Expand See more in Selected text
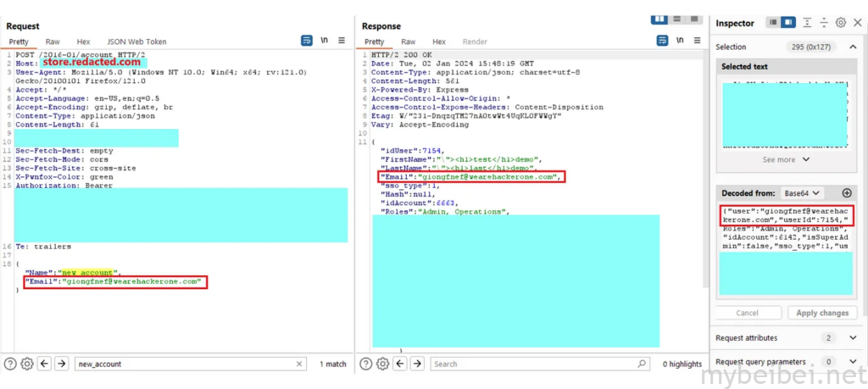The height and width of the screenshot is (389, 868). coord(786,159)
